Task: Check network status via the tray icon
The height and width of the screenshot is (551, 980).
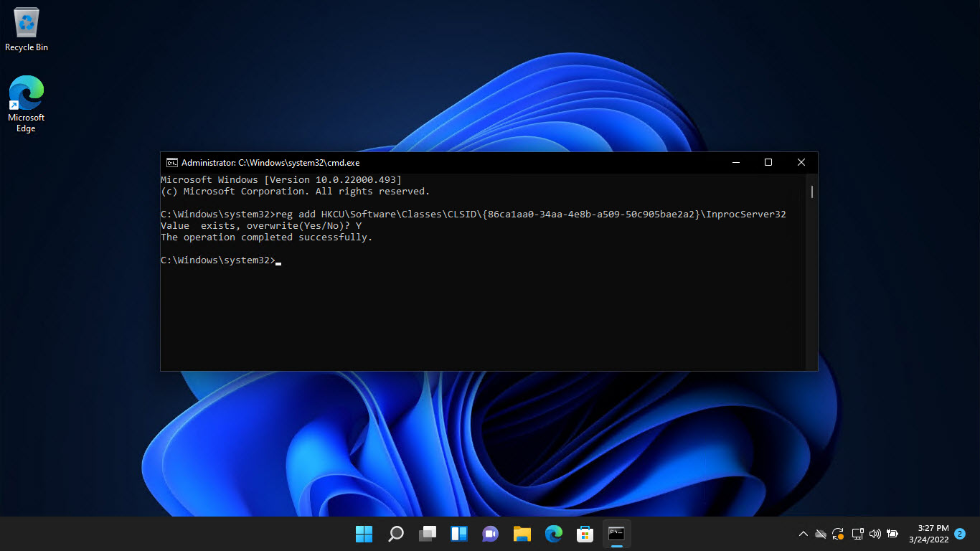Action: (x=857, y=534)
